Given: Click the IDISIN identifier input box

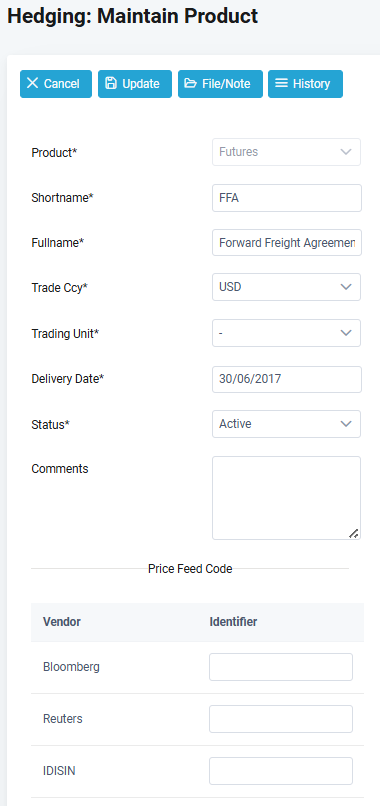Looking at the screenshot, I should pyautogui.click(x=281, y=771).
